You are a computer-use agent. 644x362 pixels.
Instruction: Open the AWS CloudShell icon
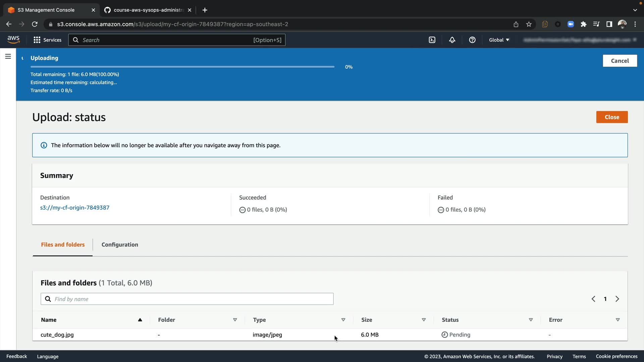coord(432,40)
